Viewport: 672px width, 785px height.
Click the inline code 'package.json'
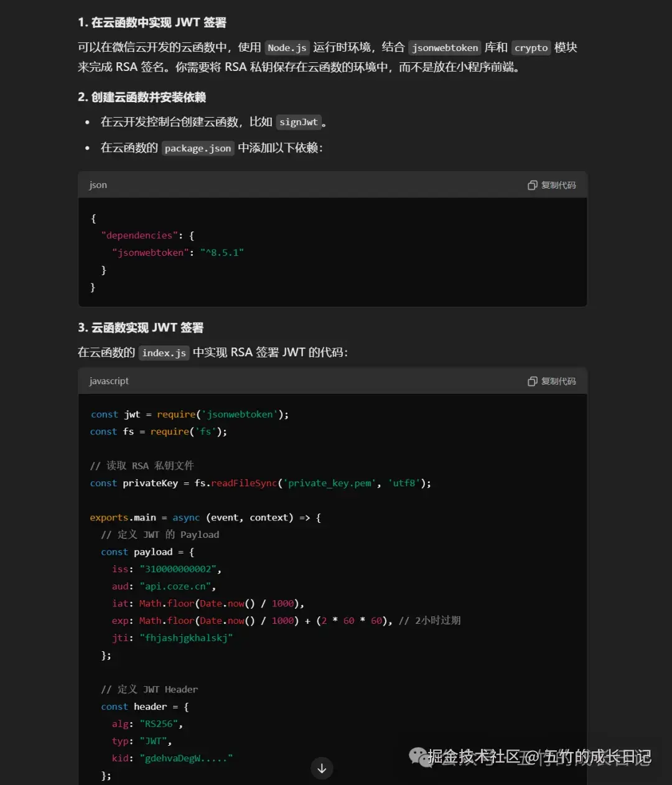[198, 148]
